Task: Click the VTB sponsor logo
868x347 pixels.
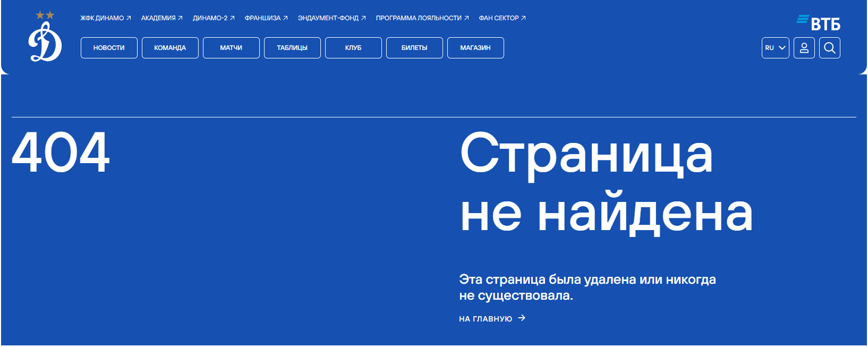Action: tap(818, 22)
